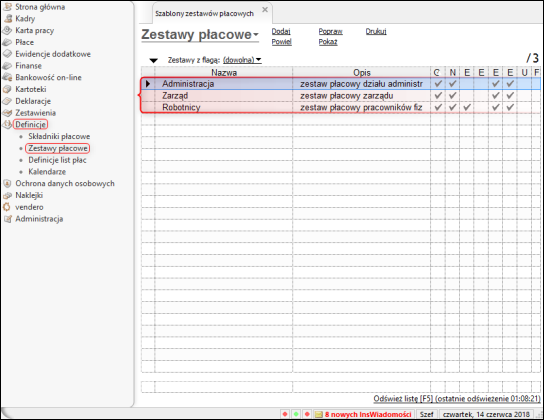Click the Finanse module icon
The width and height of the screenshot is (544, 420).
pyautogui.click(x=7, y=66)
